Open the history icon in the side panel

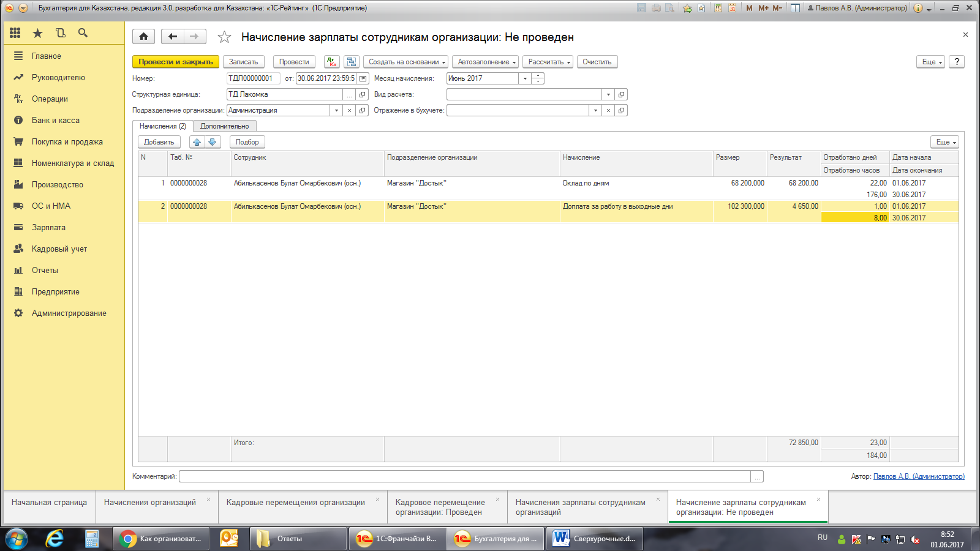tap(60, 33)
